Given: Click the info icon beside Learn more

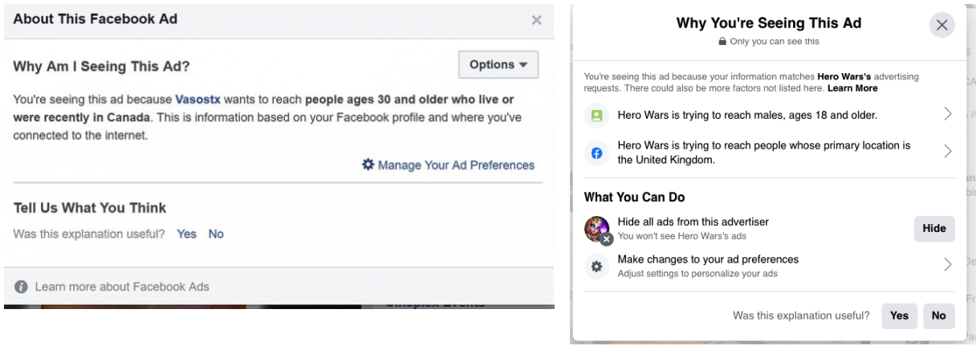Looking at the screenshot, I should pyautogui.click(x=22, y=287).
